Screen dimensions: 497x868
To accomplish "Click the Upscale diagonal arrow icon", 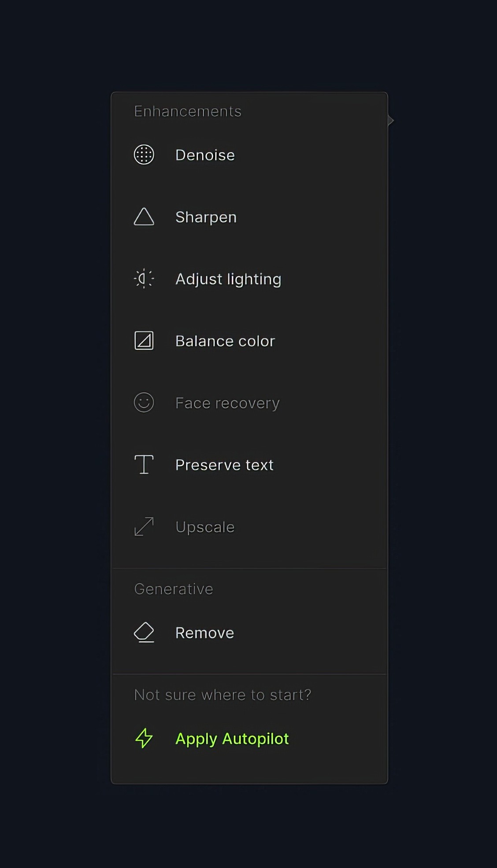I will pos(143,526).
